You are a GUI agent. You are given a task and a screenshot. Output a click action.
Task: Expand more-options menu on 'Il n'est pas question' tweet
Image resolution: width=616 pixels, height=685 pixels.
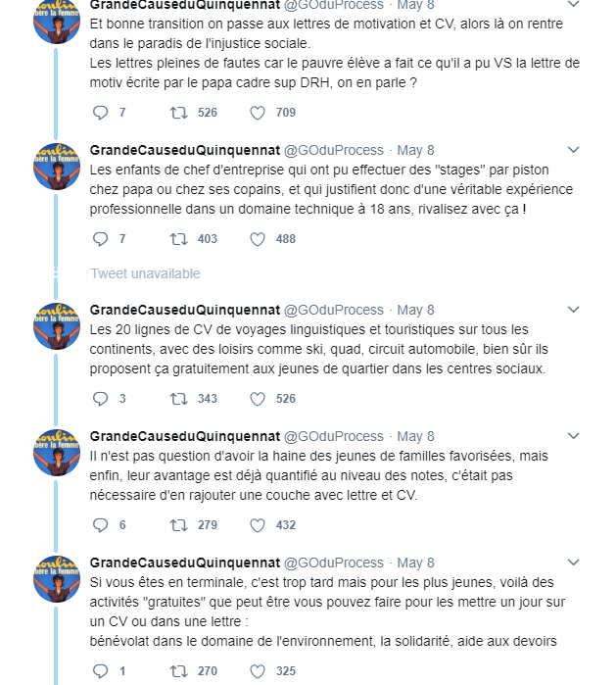[x=575, y=436]
